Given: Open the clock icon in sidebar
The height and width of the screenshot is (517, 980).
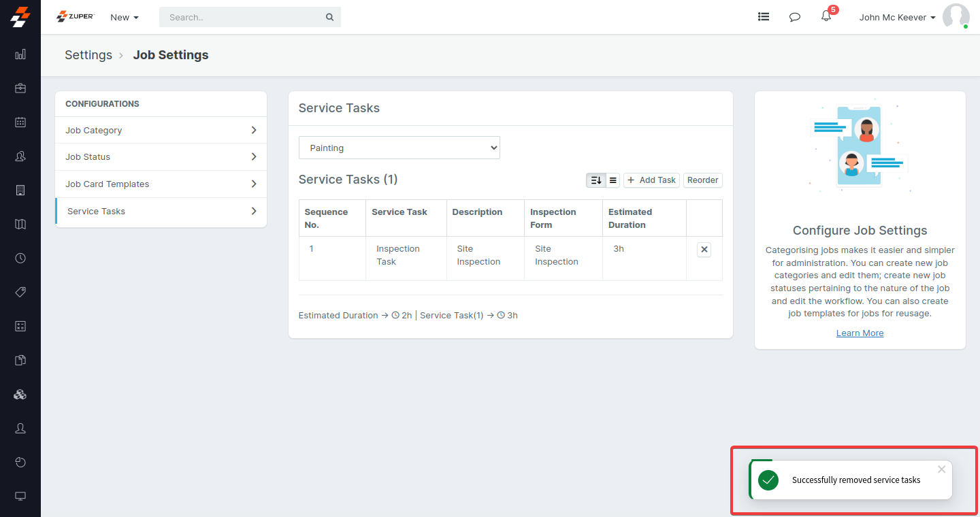Looking at the screenshot, I should click(20, 258).
